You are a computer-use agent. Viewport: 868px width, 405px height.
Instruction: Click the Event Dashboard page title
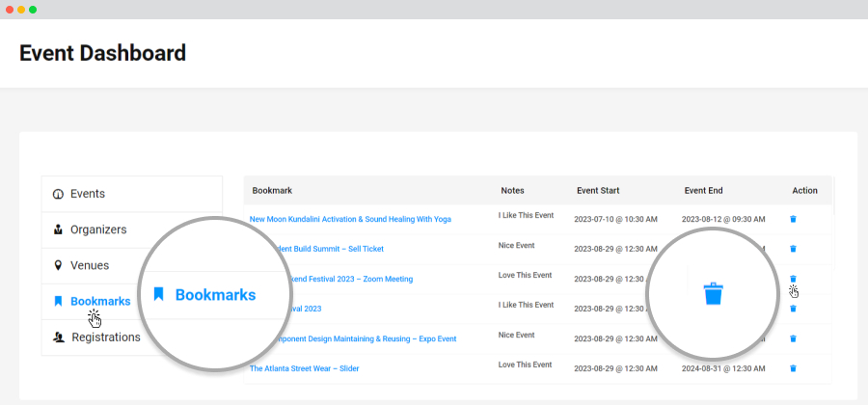[102, 53]
